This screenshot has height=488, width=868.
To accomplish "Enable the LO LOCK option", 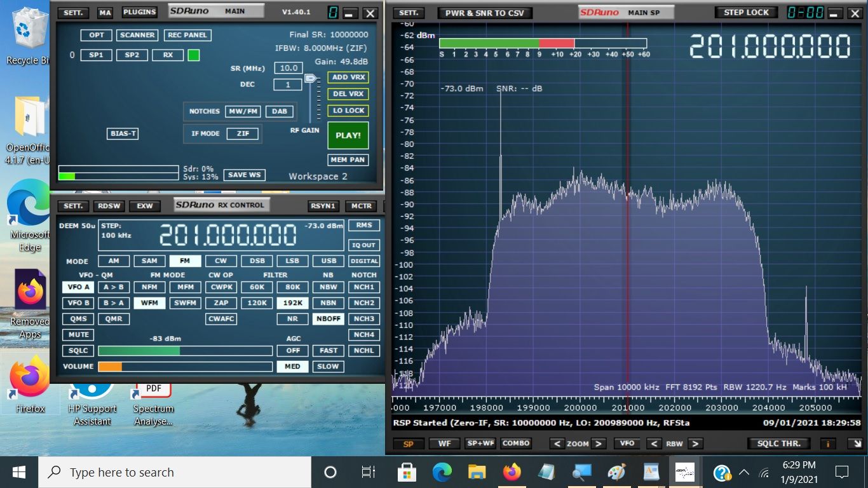I will [x=348, y=111].
